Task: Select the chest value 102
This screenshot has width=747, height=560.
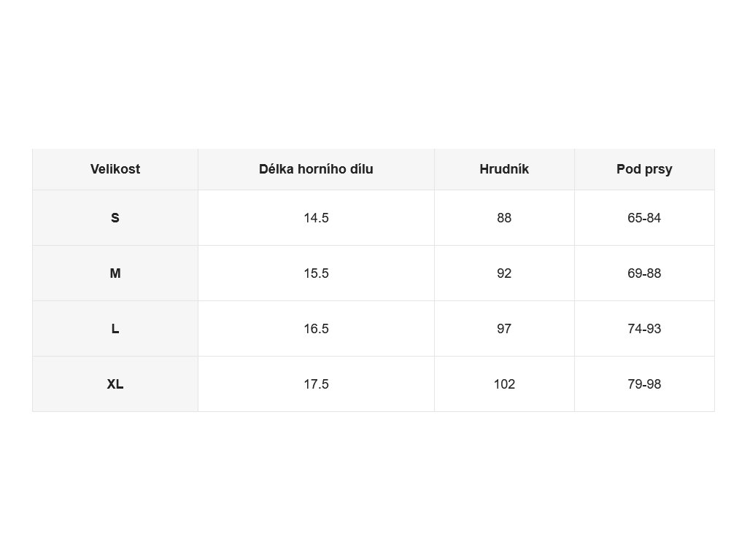Action: (504, 384)
